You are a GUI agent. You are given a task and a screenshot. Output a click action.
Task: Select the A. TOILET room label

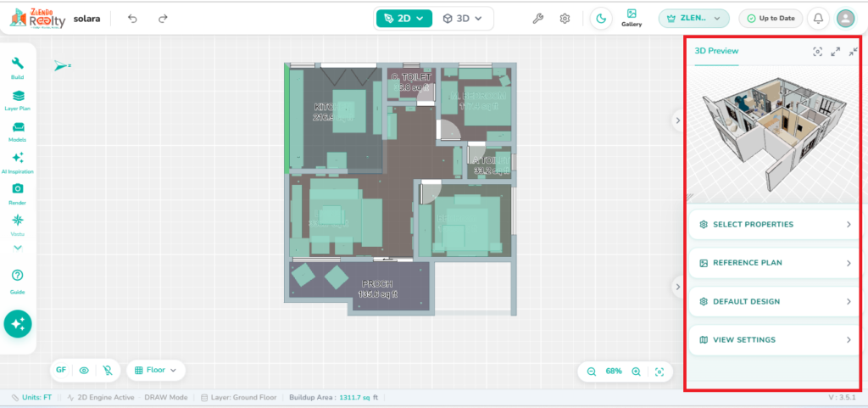(x=491, y=165)
